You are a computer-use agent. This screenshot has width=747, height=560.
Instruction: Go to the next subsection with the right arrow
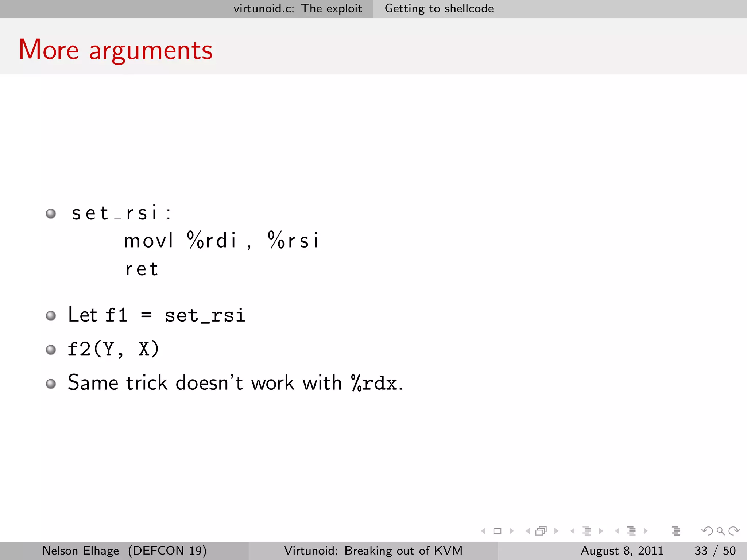click(601, 531)
